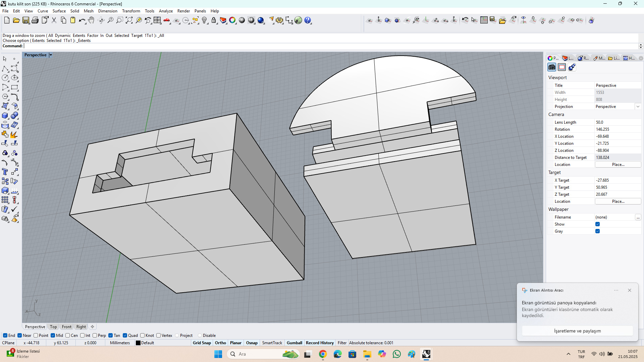This screenshot has height=362, width=644.
Task: Click the blue Help question mark icon
Action: point(308,20)
